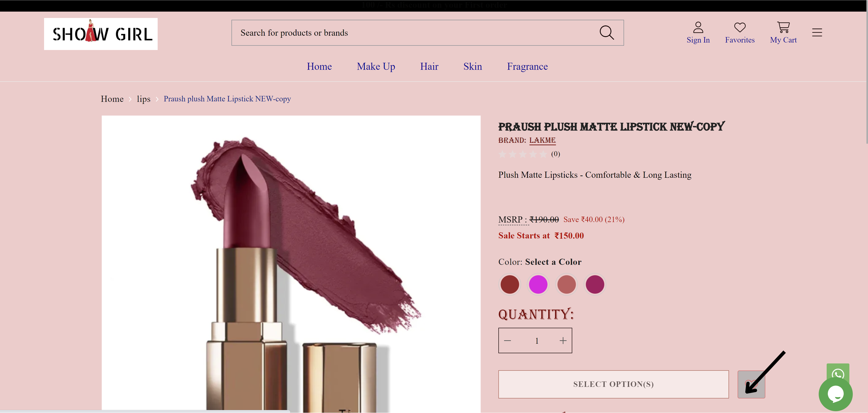Increase quantity with plus button
This screenshot has height=413, width=868.
click(x=563, y=340)
